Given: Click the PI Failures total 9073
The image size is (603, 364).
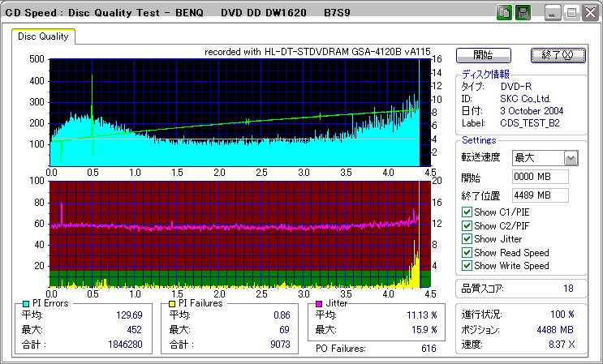Looking at the screenshot, I should point(280,345).
